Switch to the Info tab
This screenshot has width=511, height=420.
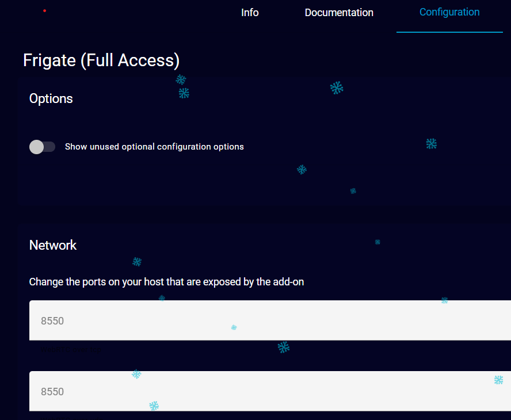[x=250, y=13]
